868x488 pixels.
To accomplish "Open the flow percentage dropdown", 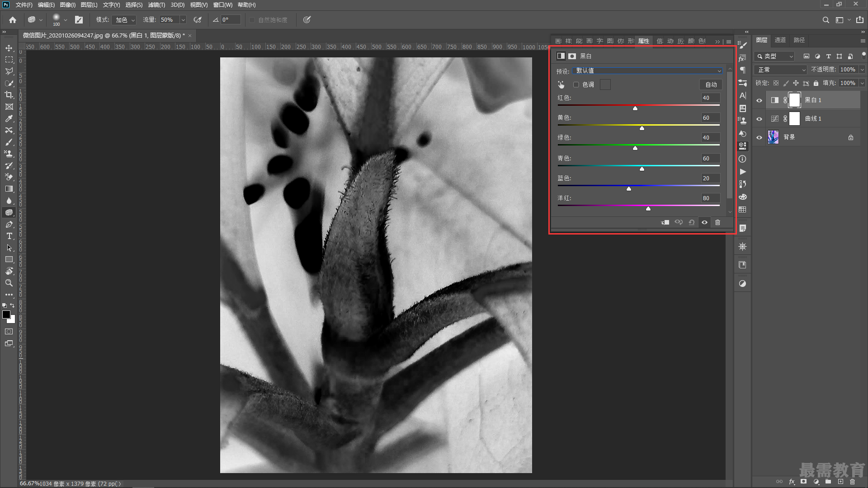I will [x=183, y=20].
